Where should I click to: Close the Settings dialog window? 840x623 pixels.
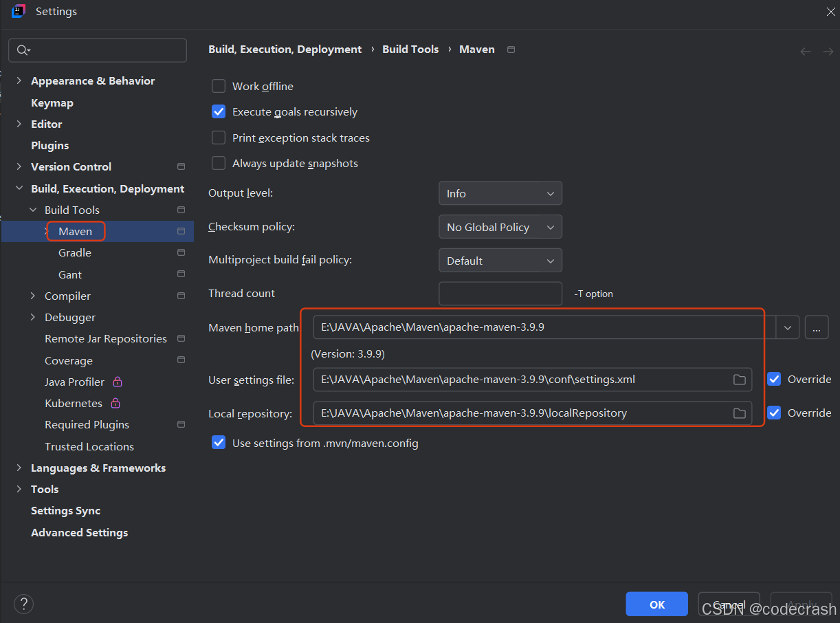pyautogui.click(x=830, y=11)
